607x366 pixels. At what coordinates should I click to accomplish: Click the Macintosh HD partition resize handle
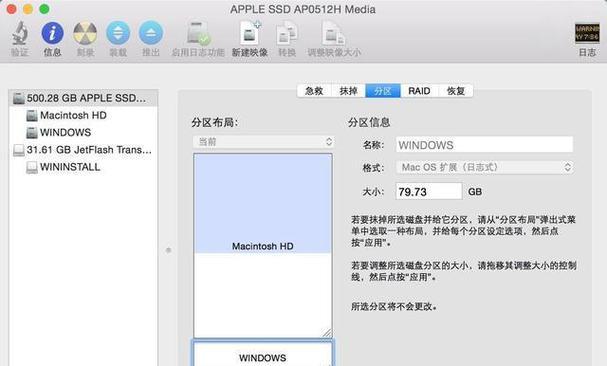pyautogui.click(x=327, y=332)
